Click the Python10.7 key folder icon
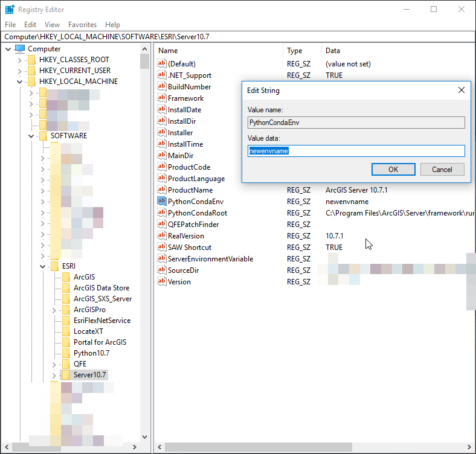 pyautogui.click(x=66, y=353)
